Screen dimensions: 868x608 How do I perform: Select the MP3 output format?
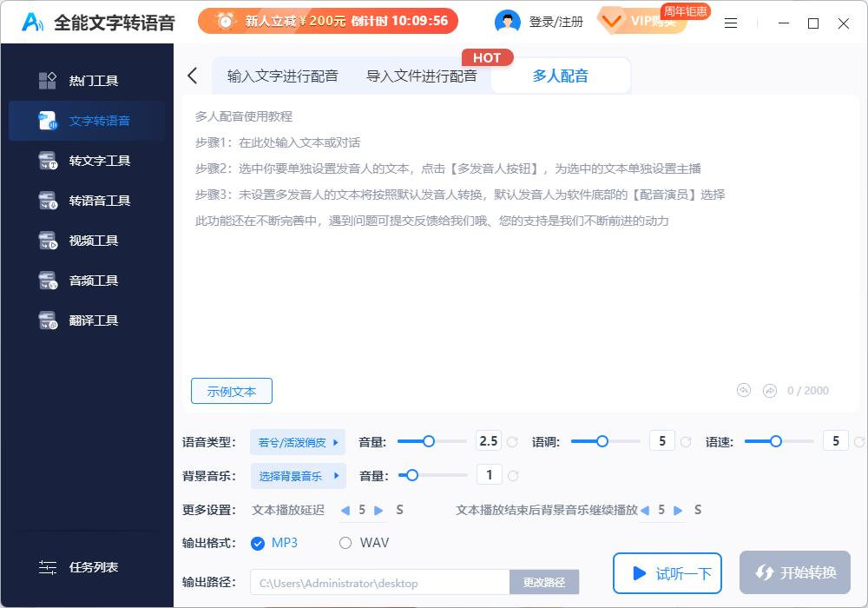point(274,543)
